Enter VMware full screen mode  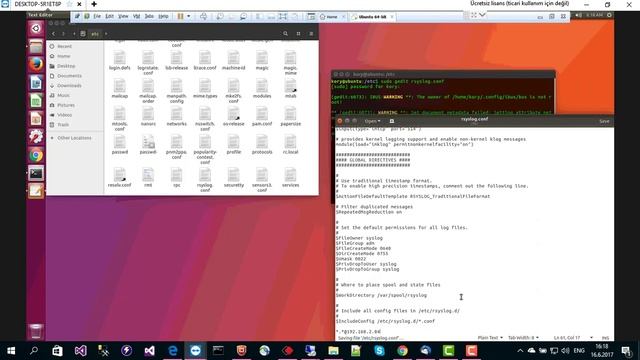282,16
